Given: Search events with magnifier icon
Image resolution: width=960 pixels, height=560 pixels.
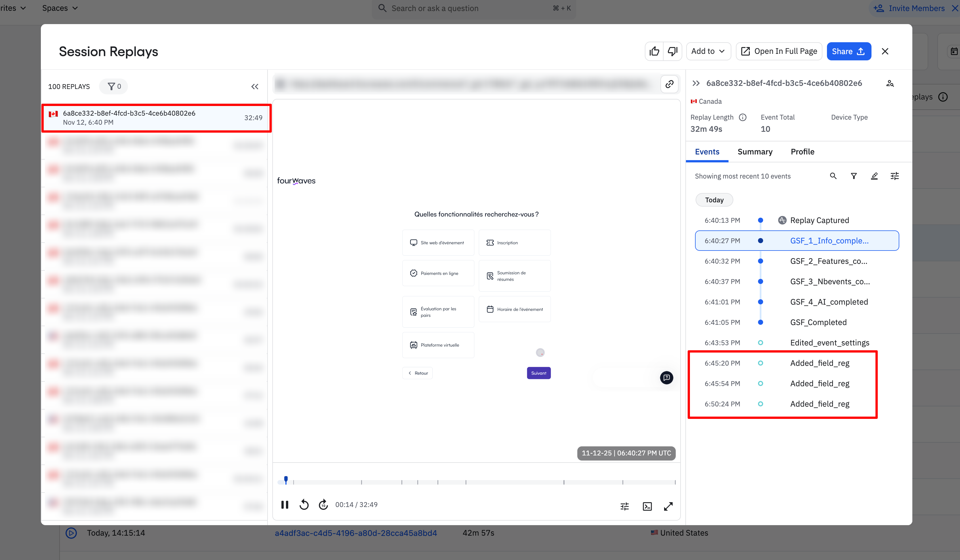Looking at the screenshot, I should coord(833,176).
